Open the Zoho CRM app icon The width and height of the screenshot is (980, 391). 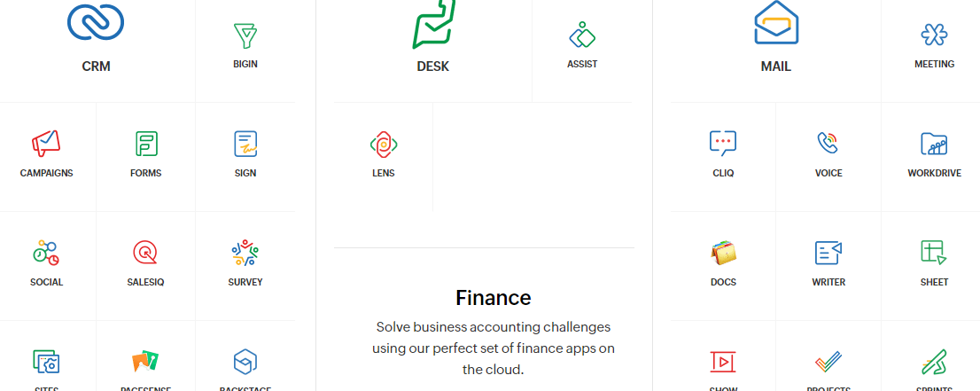(x=96, y=21)
